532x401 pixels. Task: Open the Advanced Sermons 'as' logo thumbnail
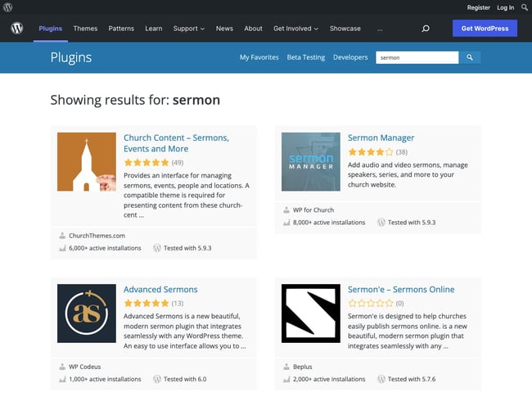click(x=87, y=313)
